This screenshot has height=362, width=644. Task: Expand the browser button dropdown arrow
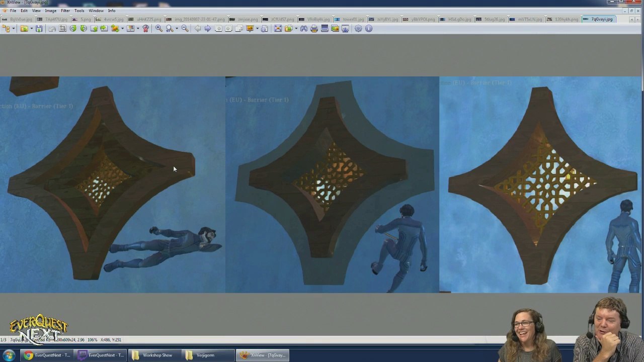pyautogui.click(x=14, y=29)
